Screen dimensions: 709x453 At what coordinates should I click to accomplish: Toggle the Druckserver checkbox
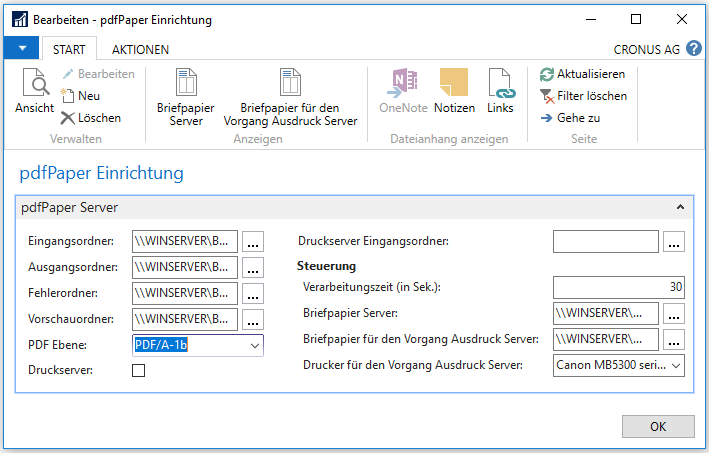tap(138, 370)
